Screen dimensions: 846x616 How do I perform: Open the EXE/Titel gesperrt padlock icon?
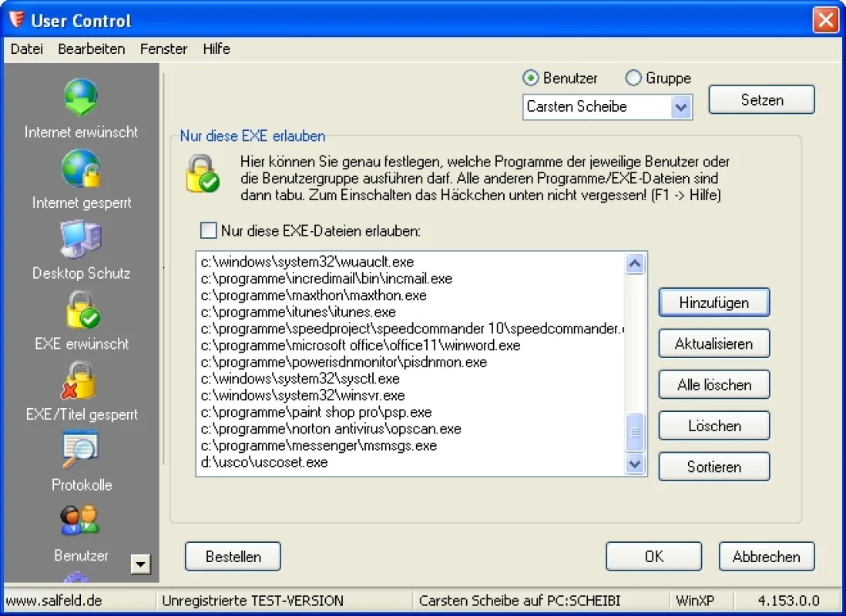(x=79, y=380)
